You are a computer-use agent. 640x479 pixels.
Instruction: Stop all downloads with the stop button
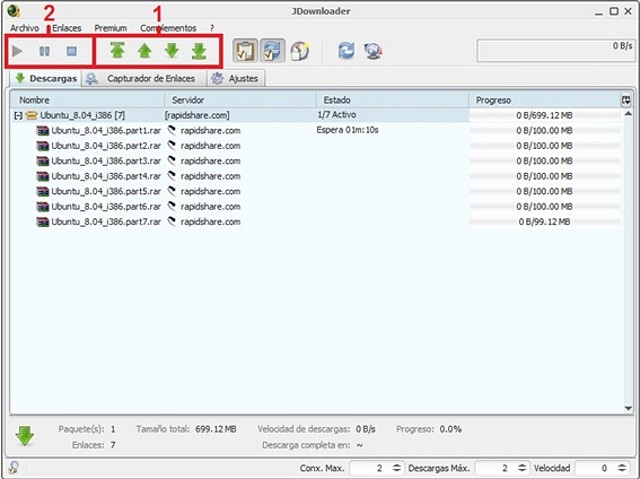[71, 51]
